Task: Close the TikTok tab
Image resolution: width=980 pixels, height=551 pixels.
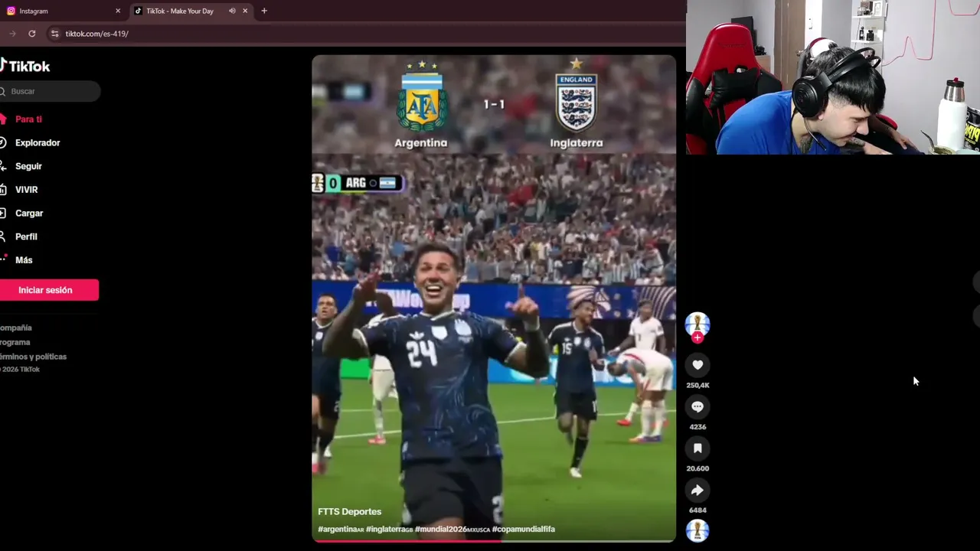Action: (x=245, y=11)
